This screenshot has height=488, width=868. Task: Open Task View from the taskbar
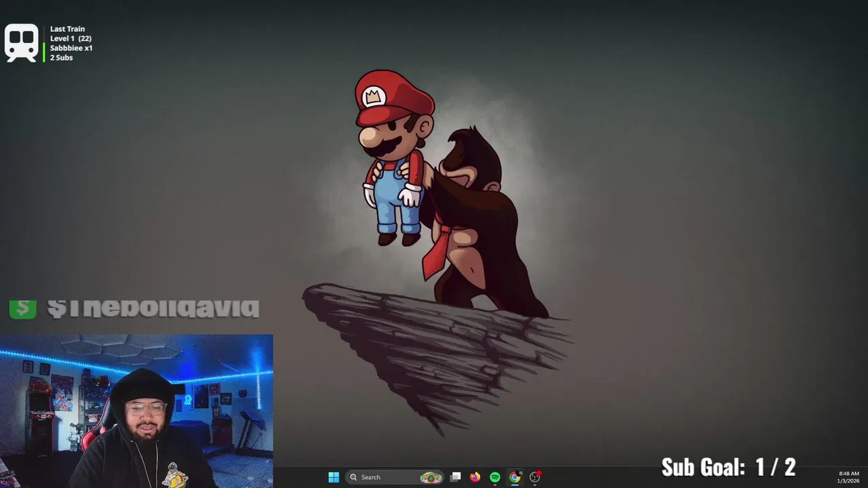coord(456,477)
